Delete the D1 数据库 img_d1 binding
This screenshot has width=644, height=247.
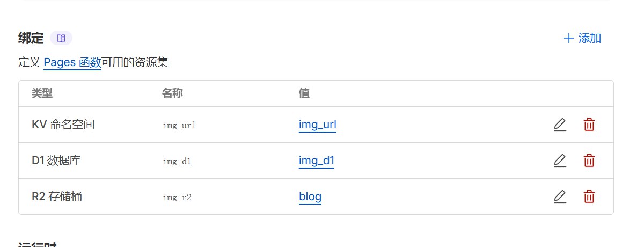click(x=589, y=161)
